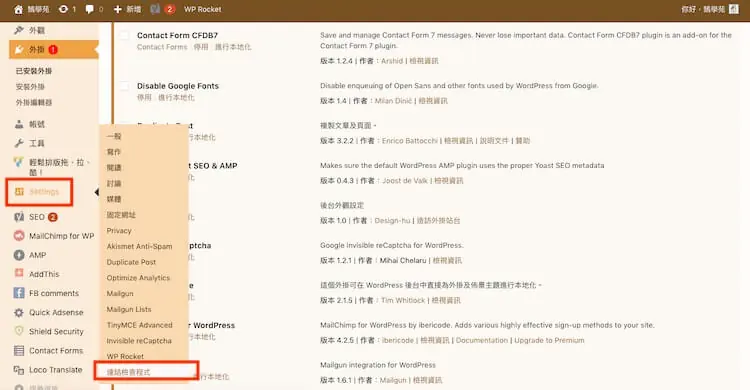Click the user avatar at the top right
Image resolution: width=750 pixels, height=390 pixels.
[734, 9]
